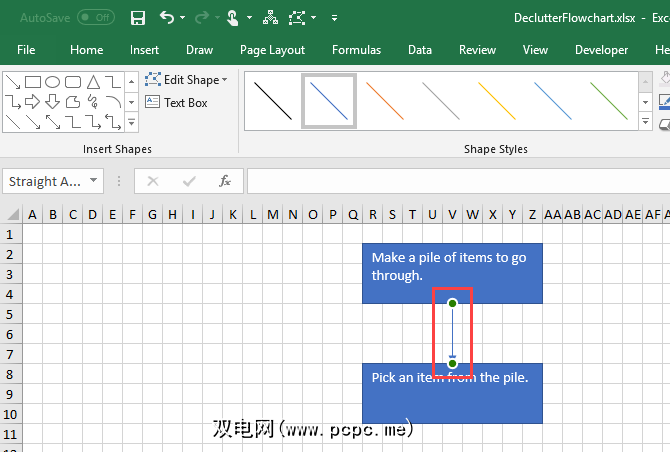Apply the green line shape style
Viewport: 670px width, 452px height.
[x=608, y=101]
